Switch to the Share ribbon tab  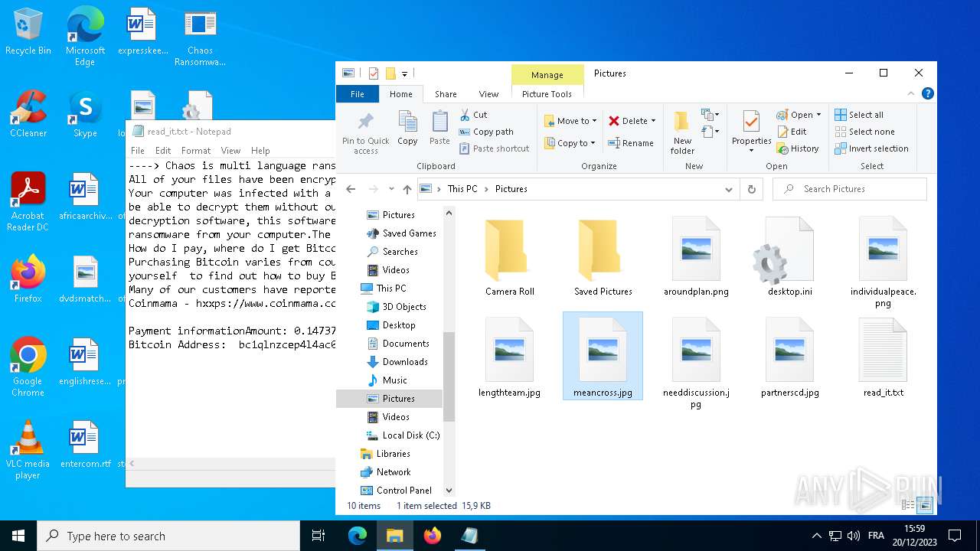click(446, 94)
